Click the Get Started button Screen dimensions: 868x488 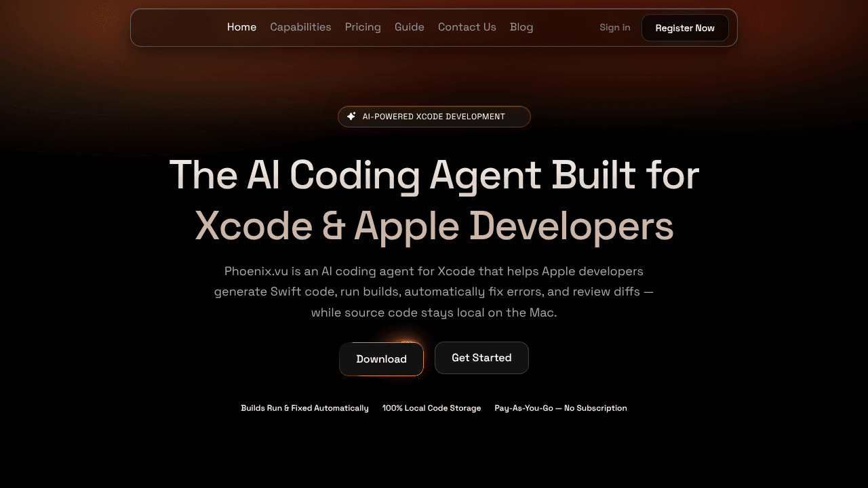(481, 358)
